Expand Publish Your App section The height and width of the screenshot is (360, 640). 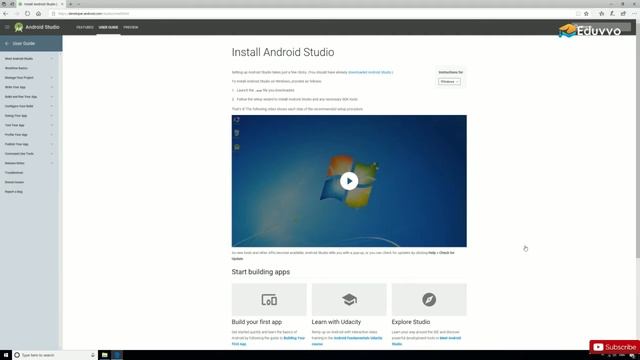pos(29,144)
